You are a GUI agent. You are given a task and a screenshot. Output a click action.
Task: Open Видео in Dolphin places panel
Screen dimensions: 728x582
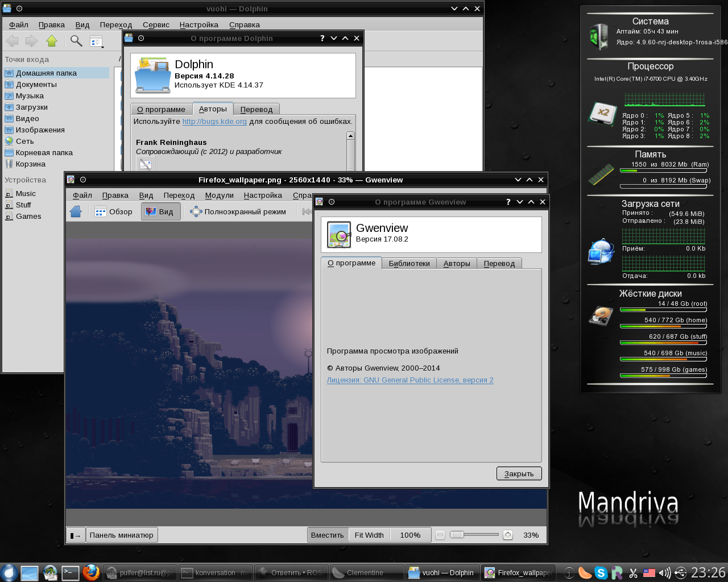pyautogui.click(x=56, y=118)
